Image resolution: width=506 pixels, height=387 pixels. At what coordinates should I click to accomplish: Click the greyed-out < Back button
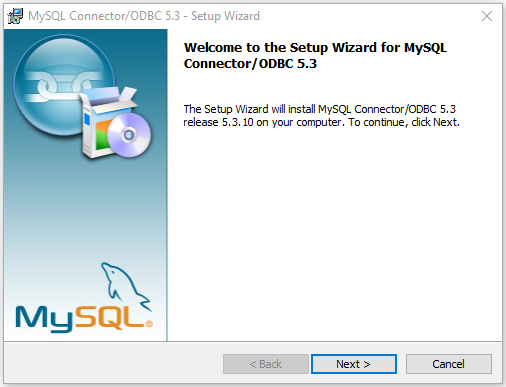(266, 364)
